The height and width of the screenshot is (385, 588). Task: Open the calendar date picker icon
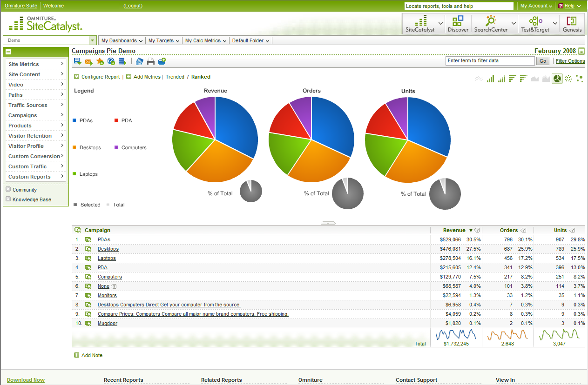[581, 51]
